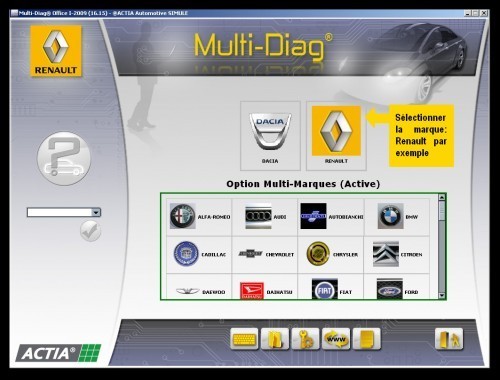Pick the Chevrolet brand entry
Viewport: 500px width, 380px height.
(265, 255)
